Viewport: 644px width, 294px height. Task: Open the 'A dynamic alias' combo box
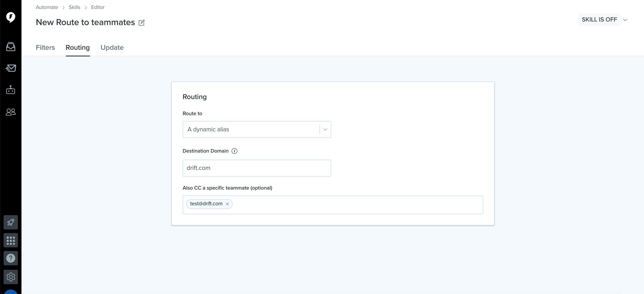(x=257, y=130)
